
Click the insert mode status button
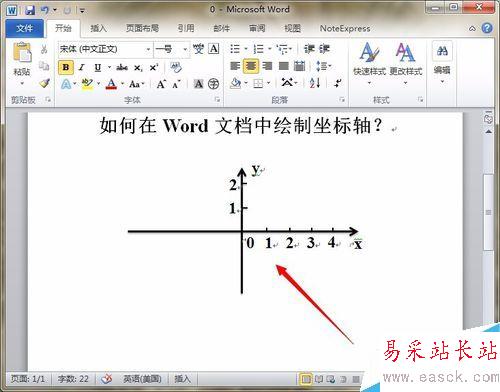coord(183,379)
